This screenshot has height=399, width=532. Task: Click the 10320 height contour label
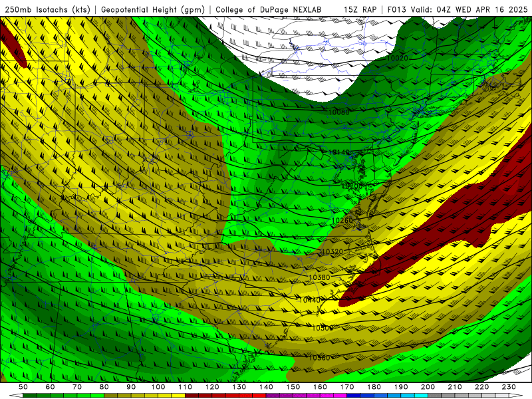[x=332, y=251]
